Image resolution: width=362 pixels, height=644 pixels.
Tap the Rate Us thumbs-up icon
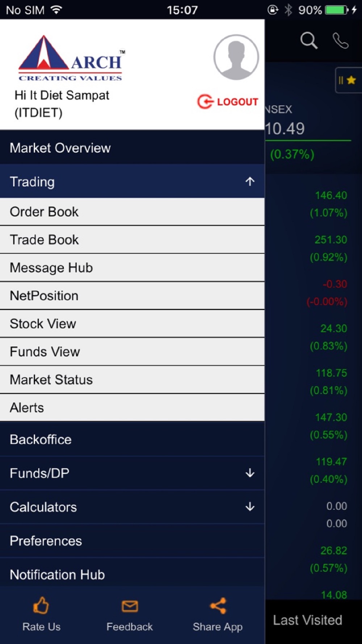(x=41, y=605)
